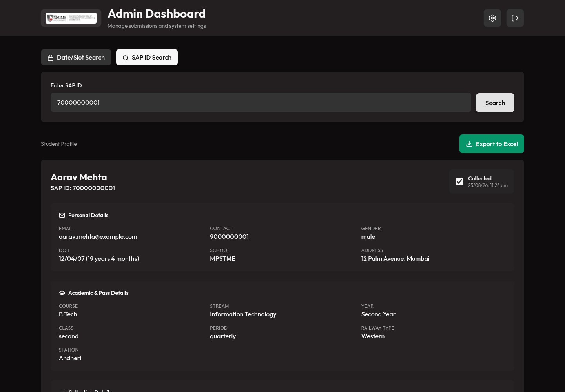Viewport: 565px width, 392px height.
Task: Click the Admin Dashboard heading
Action: click(157, 14)
